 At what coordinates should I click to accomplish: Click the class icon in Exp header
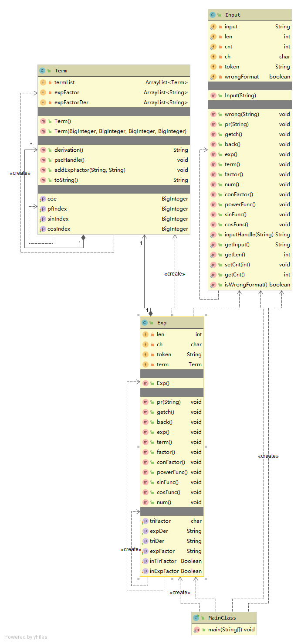(x=145, y=323)
